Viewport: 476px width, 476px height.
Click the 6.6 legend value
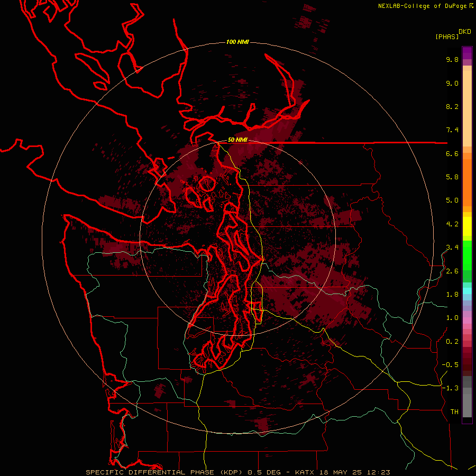pyautogui.click(x=452, y=153)
